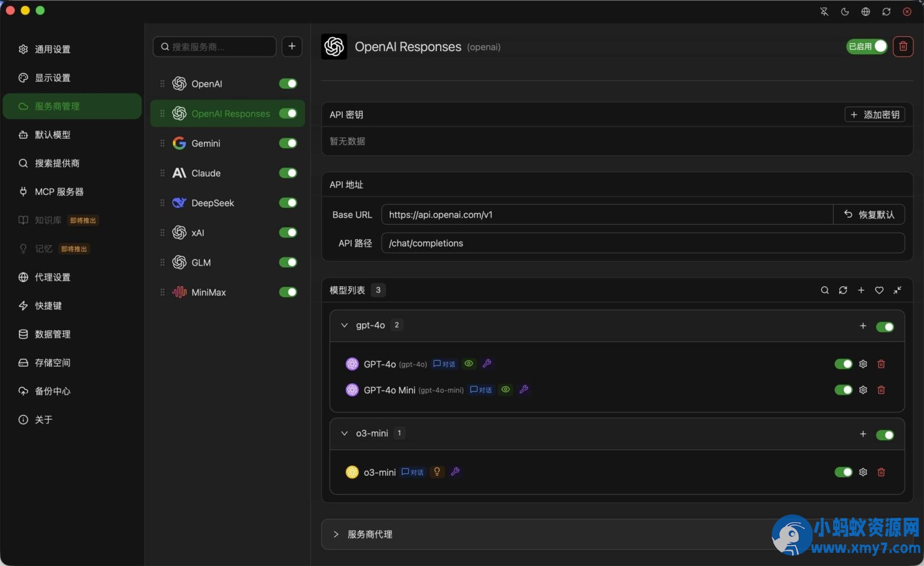Add a new provider with the plus button
924x566 pixels.
point(292,46)
